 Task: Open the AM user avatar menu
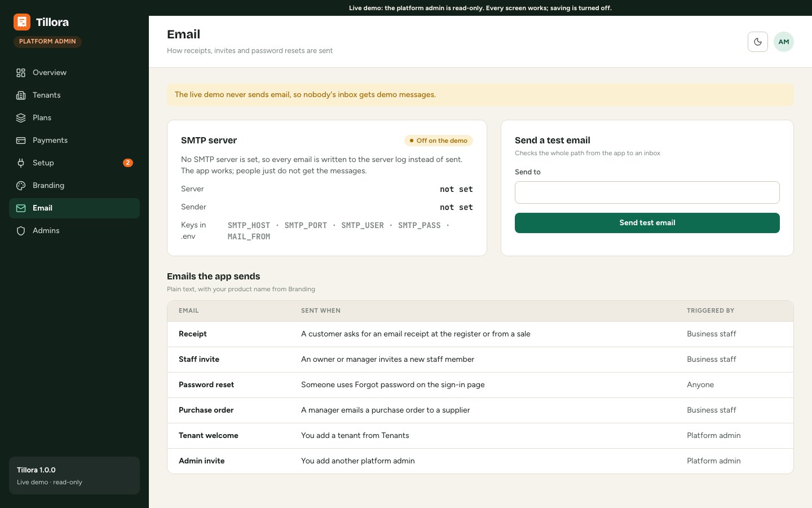(784, 42)
